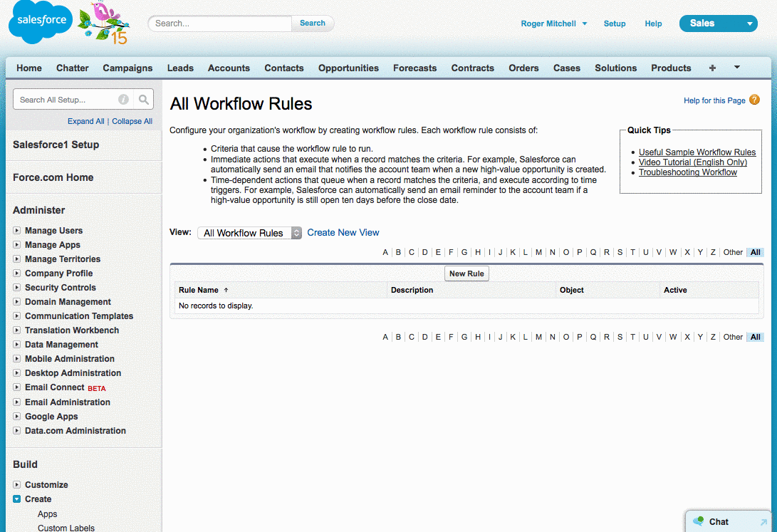
Task: Open the All Workflow Rules view dropdown
Action: pos(249,233)
